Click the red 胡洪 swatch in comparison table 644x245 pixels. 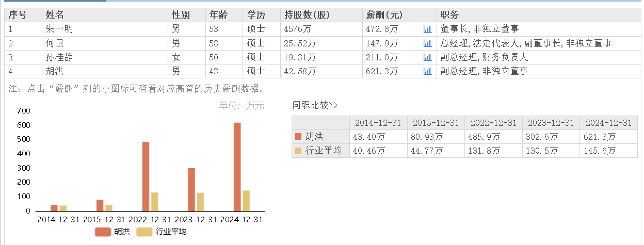click(298, 137)
